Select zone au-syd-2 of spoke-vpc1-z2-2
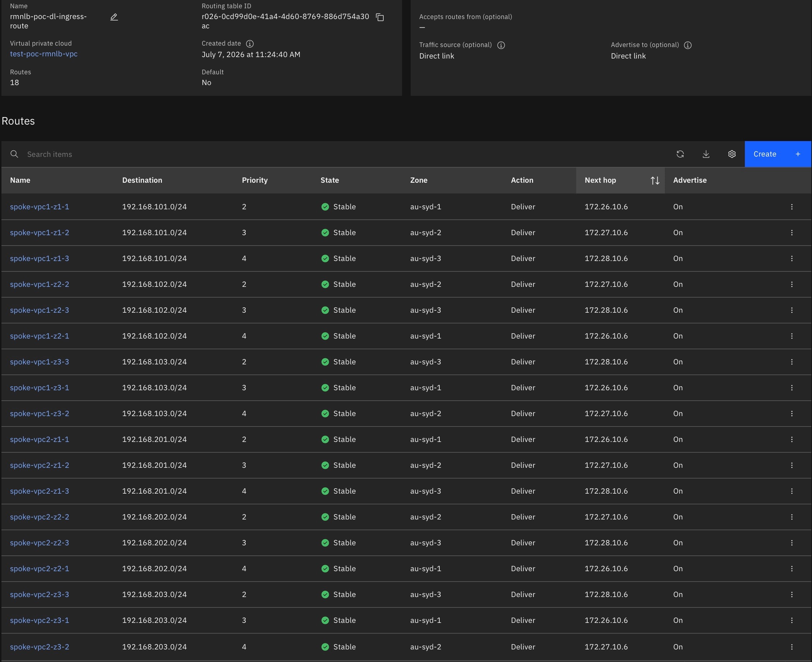Screen dimensions: 812x662 (x=425, y=284)
